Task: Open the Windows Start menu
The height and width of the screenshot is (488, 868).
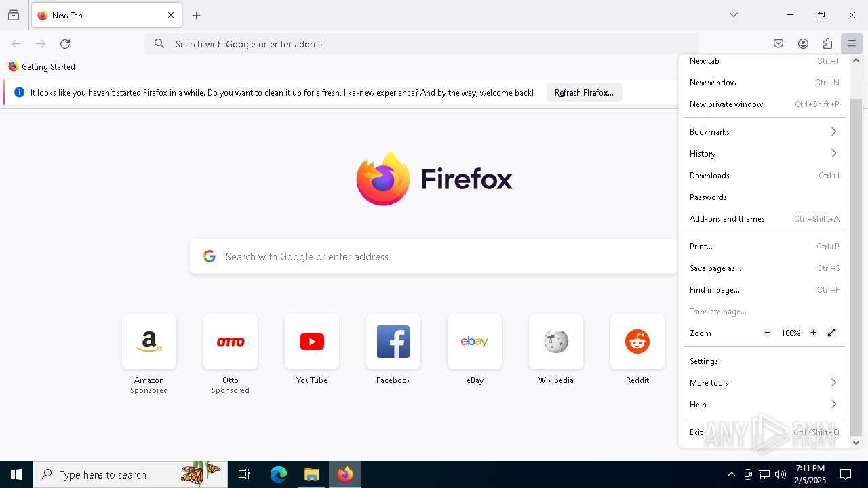Action: [16, 474]
